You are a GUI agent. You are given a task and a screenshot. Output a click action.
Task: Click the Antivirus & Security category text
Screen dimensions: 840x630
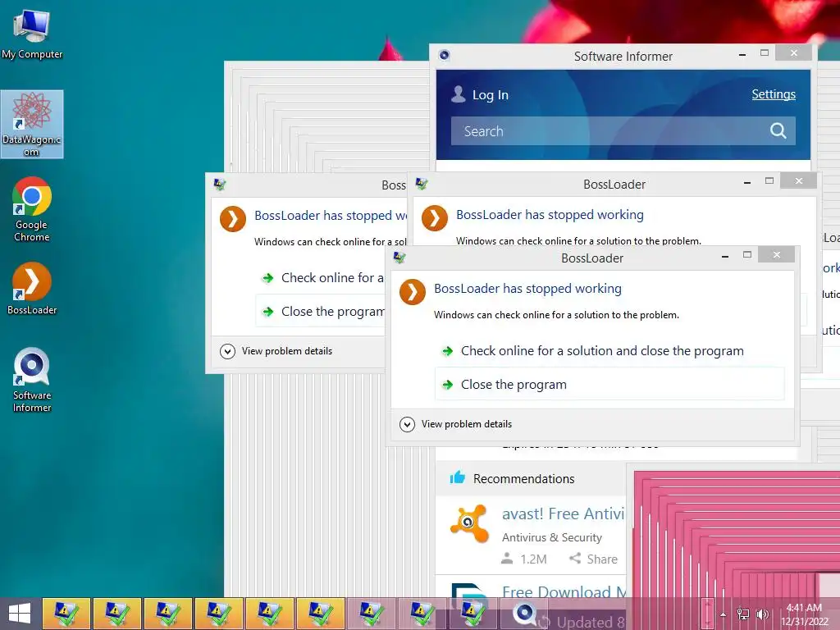pos(552,537)
